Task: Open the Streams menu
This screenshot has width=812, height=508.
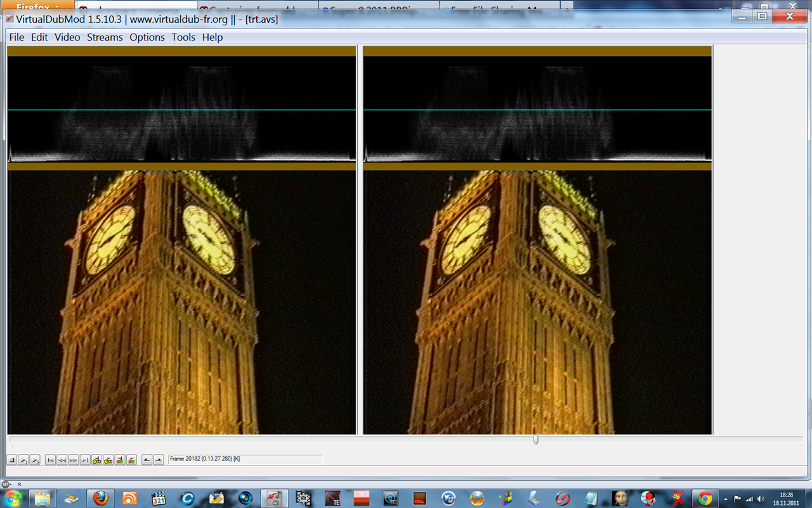Action: pos(105,37)
